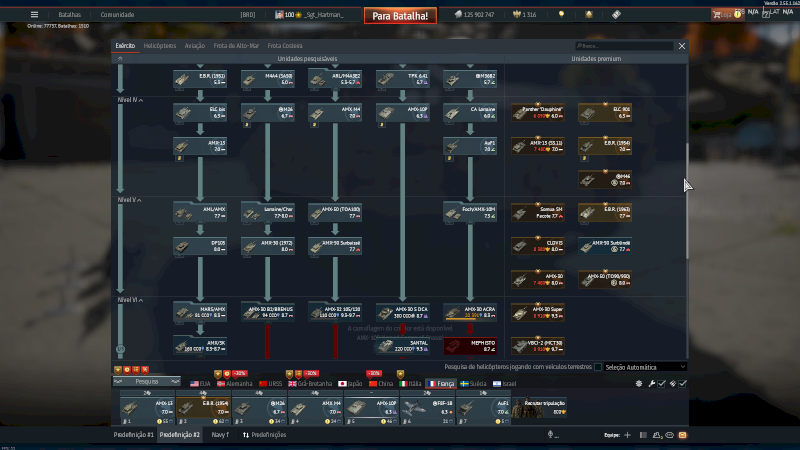Viewport: 800px width, 450px height.
Task: Select the AMX-30 Super premium card
Action: tap(538, 313)
